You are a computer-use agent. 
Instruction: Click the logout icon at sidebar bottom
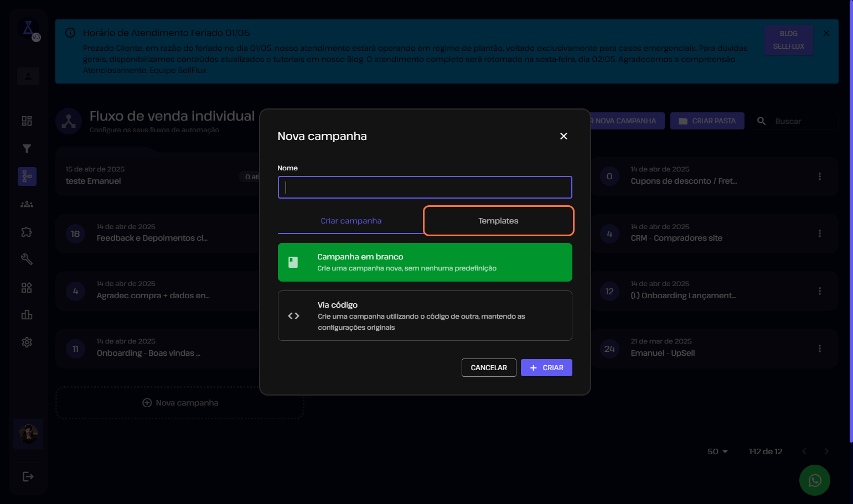(28, 477)
